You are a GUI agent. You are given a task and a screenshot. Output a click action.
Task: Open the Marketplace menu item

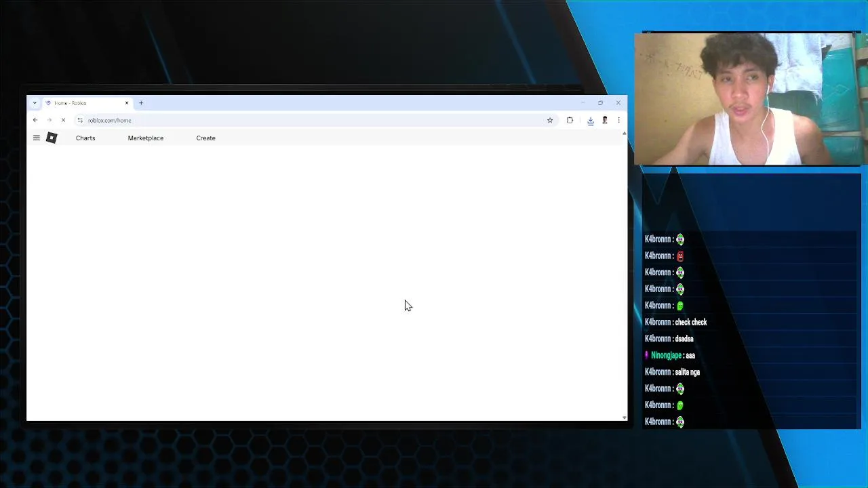146,138
